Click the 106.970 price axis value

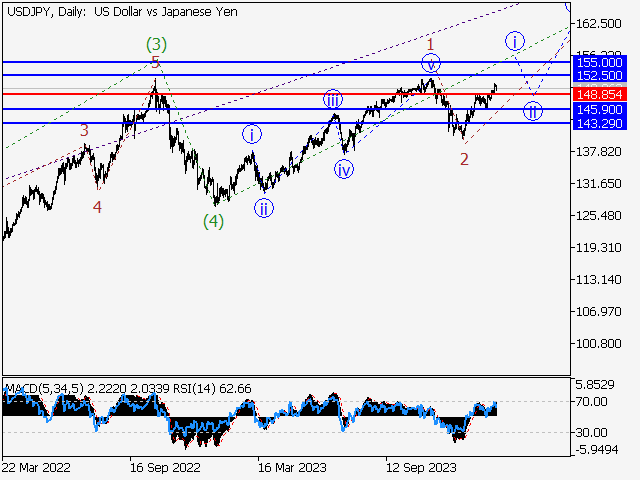pos(598,312)
